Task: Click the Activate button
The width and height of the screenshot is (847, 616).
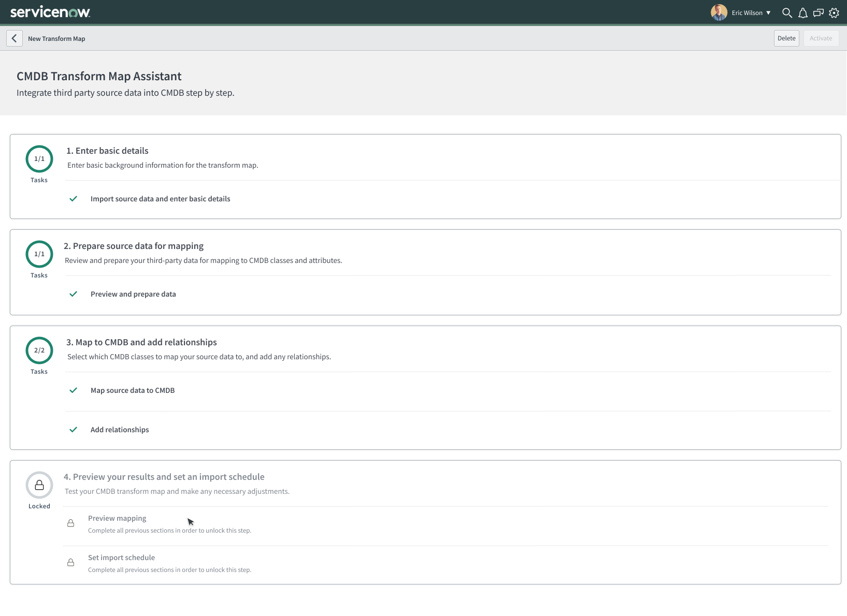Action: coord(821,38)
